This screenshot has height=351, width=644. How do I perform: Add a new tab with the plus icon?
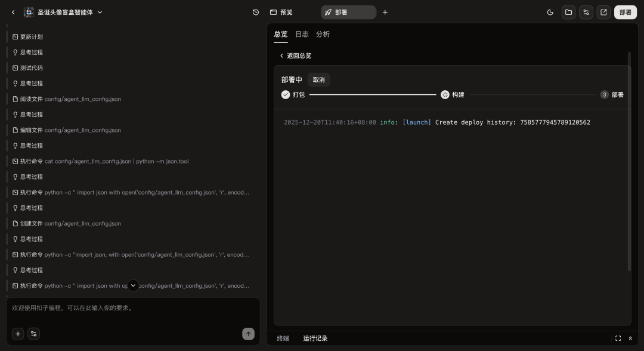(x=385, y=12)
